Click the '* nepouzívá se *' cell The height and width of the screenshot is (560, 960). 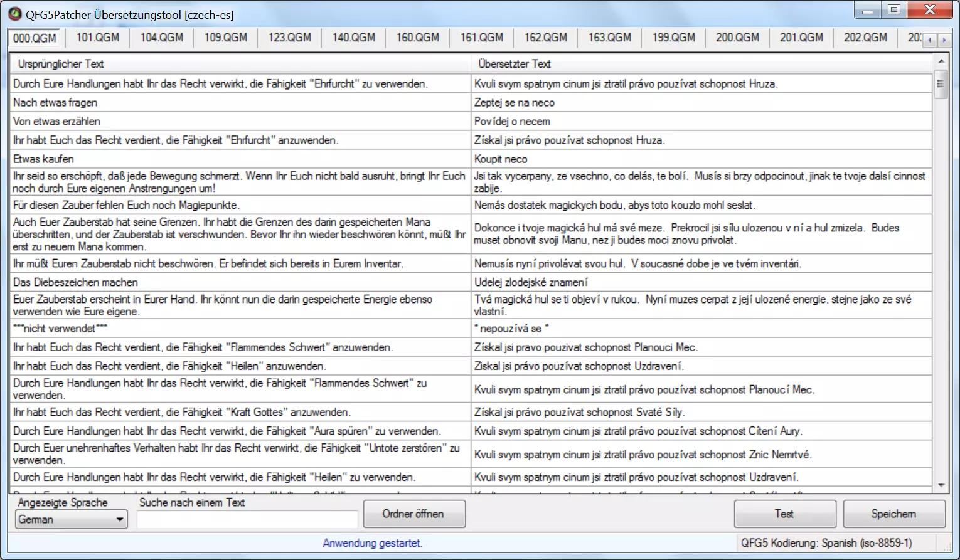pos(701,328)
